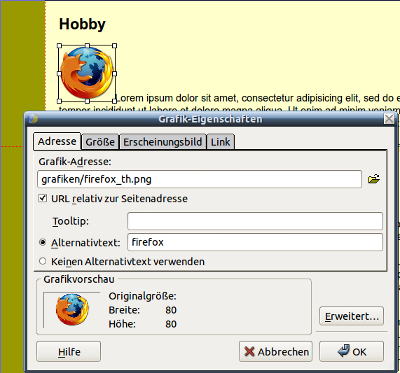Click the Alternativtext field containing firefox

(x=255, y=242)
